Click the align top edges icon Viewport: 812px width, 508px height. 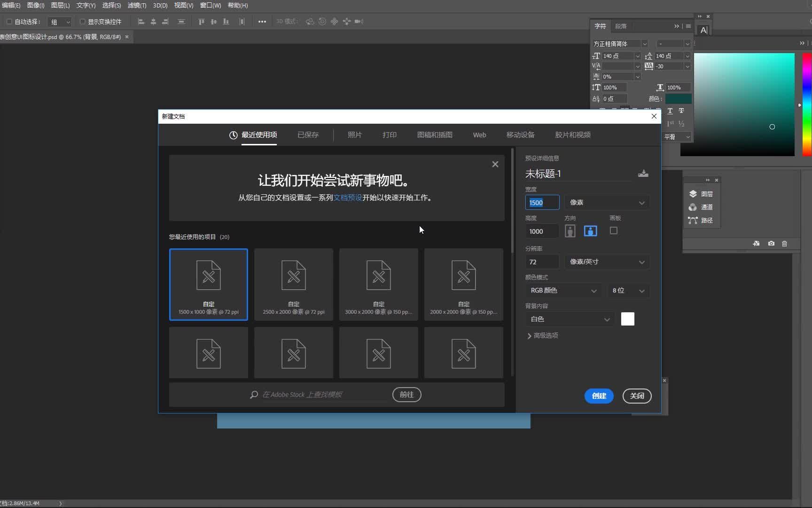202,22
